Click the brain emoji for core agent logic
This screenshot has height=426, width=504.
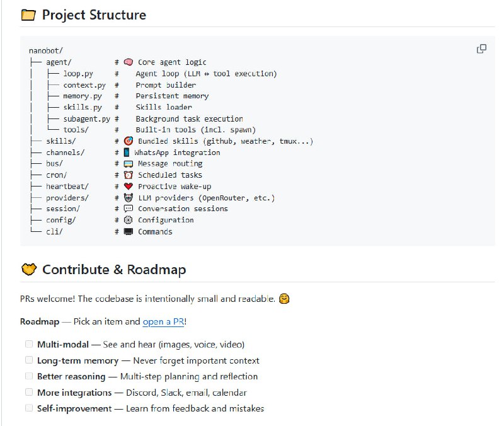(x=128, y=62)
